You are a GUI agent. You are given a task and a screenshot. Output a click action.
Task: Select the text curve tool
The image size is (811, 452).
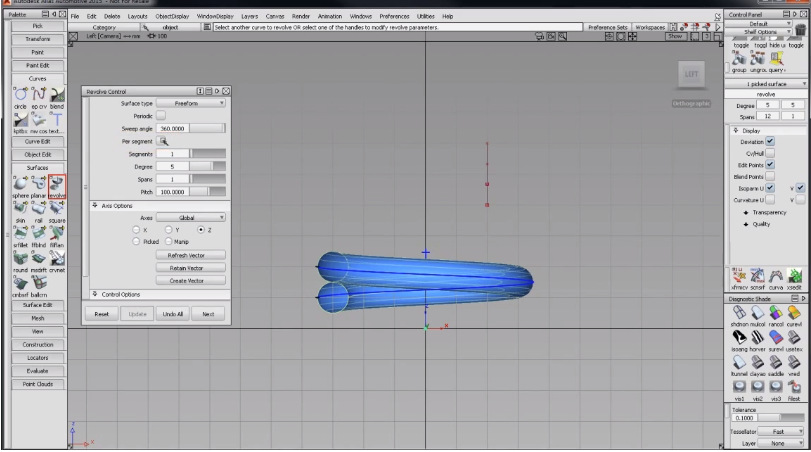click(x=57, y=120)
